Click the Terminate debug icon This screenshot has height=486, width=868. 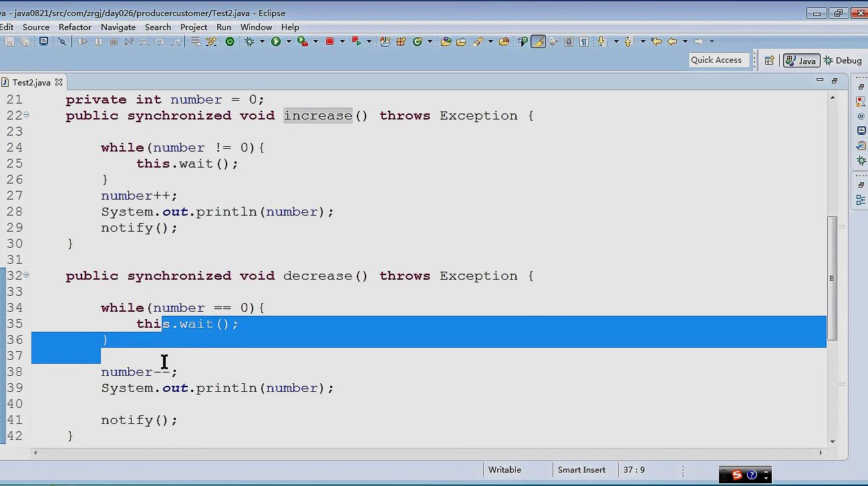click(x=114, y=41)
